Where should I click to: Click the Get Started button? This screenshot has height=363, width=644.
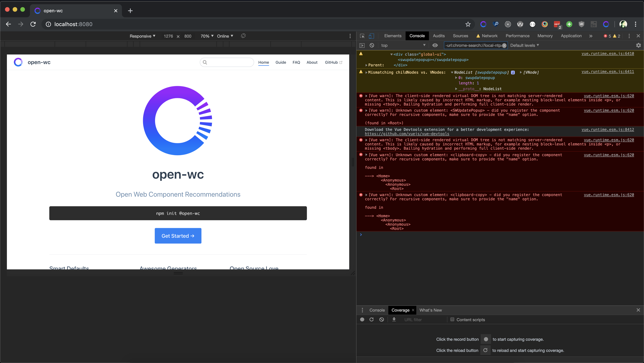(178, 236)
